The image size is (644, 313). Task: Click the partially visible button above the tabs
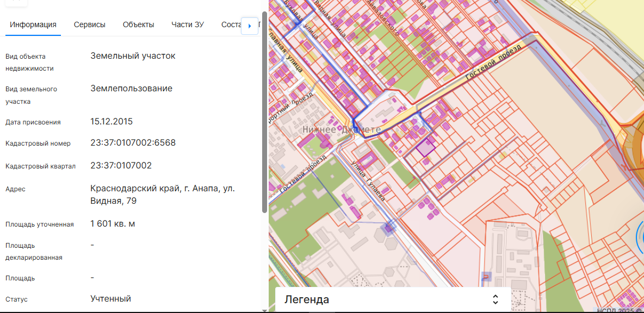coord(16,2)
